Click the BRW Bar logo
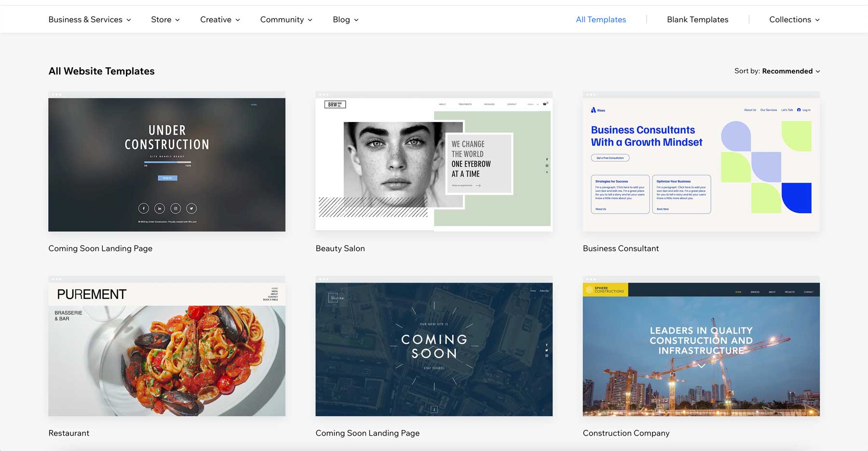This screenshot has height=451, width=868. [335, 104]
